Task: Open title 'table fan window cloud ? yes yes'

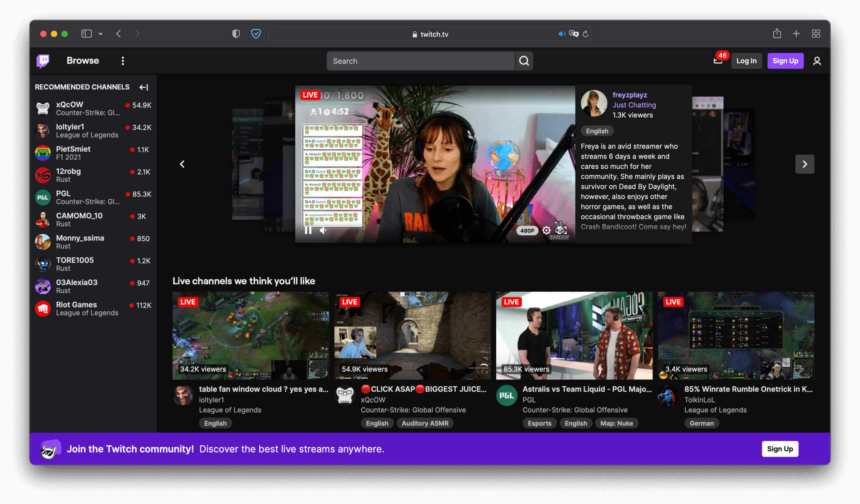Action: coord(264,389)
